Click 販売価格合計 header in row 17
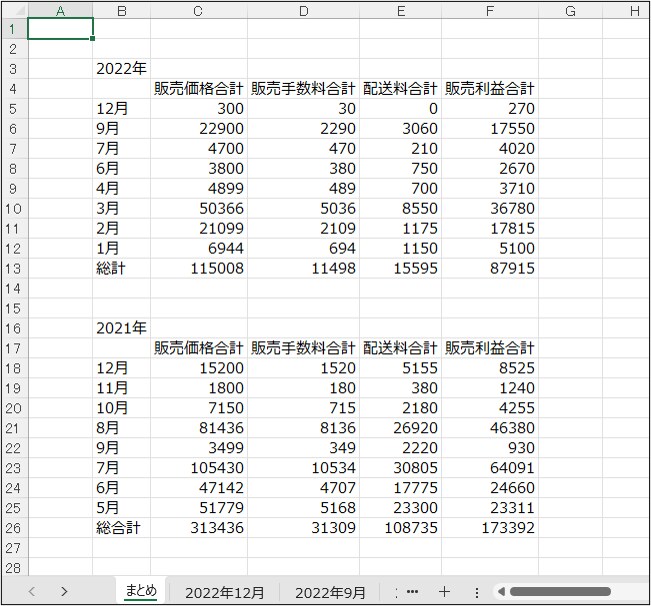 pos(198,348)
